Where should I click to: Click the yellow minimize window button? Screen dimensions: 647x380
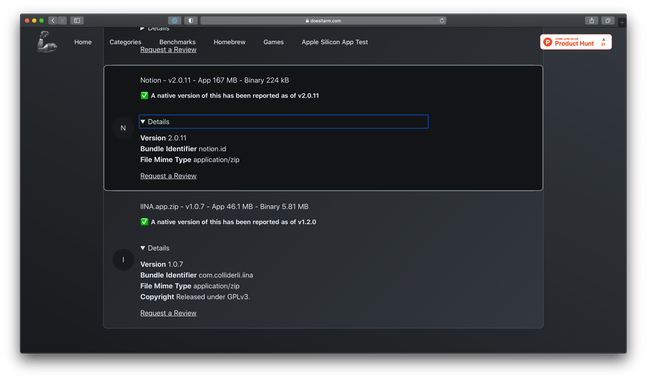[34, 20]
